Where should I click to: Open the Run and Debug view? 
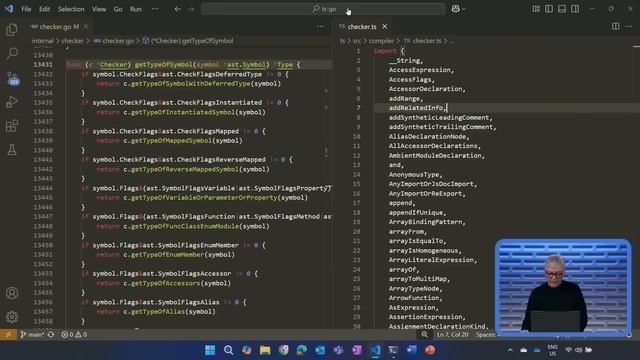click(12, 102)
